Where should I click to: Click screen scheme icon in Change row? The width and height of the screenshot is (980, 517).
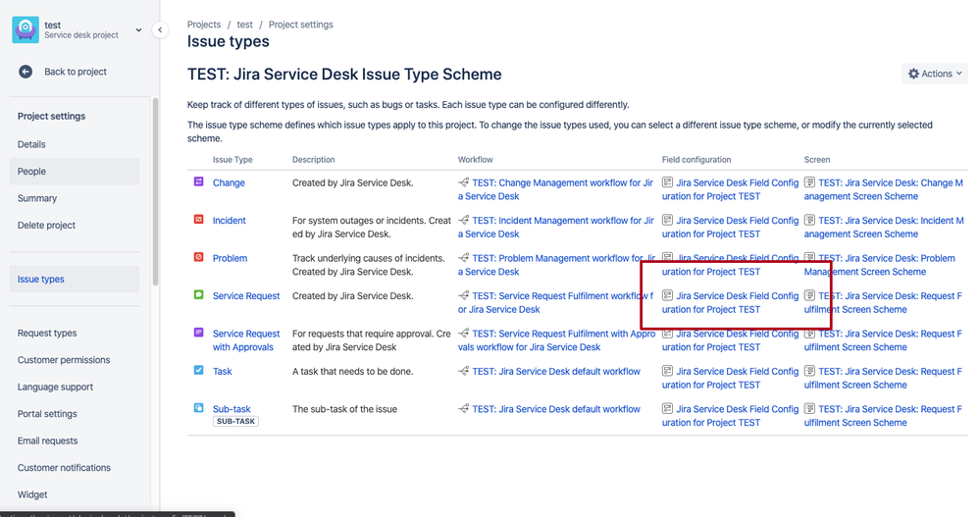point(809,182)
